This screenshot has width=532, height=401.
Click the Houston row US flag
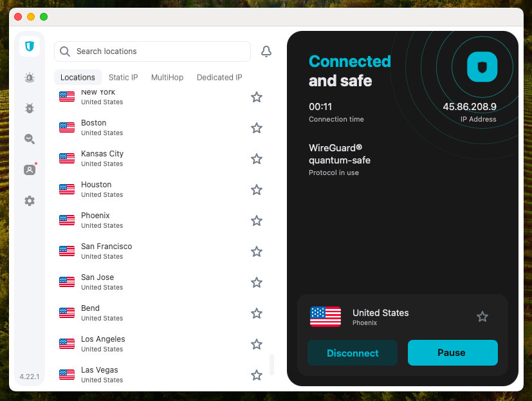click(x=67, y=189)
